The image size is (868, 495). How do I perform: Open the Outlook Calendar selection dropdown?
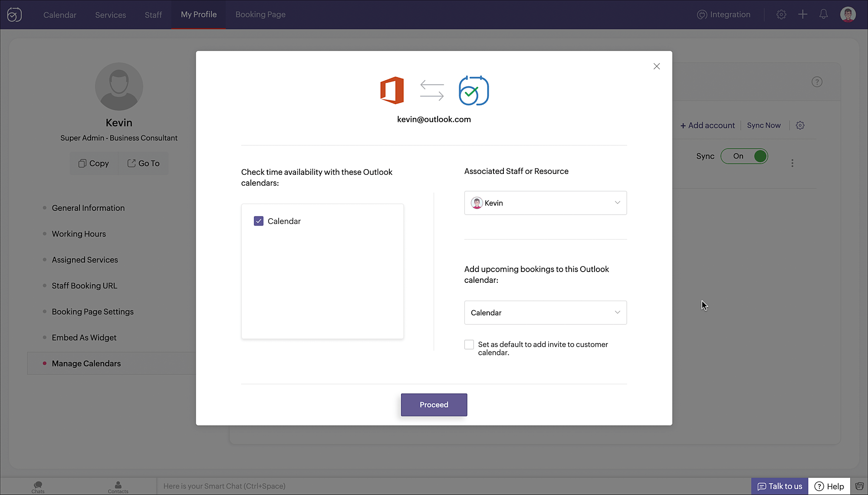coord(545,313)
